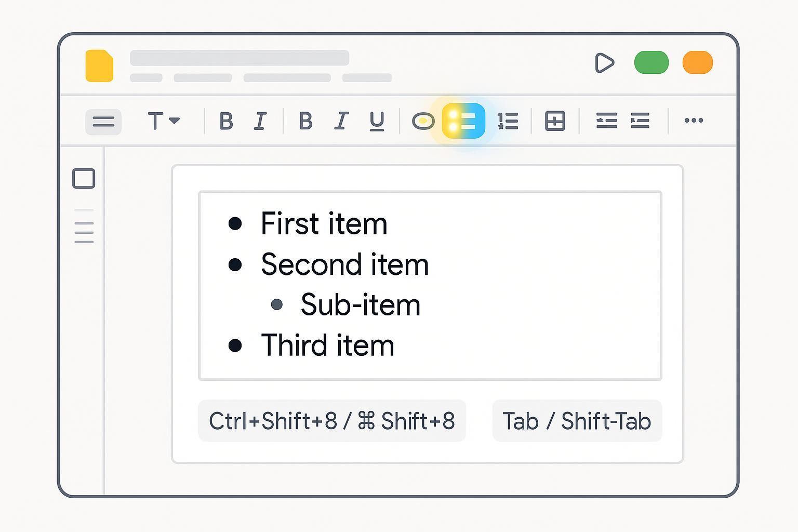Click the yellow document logo icon
This screenshot has width=798, height=532.
click(x=99, y=66)
